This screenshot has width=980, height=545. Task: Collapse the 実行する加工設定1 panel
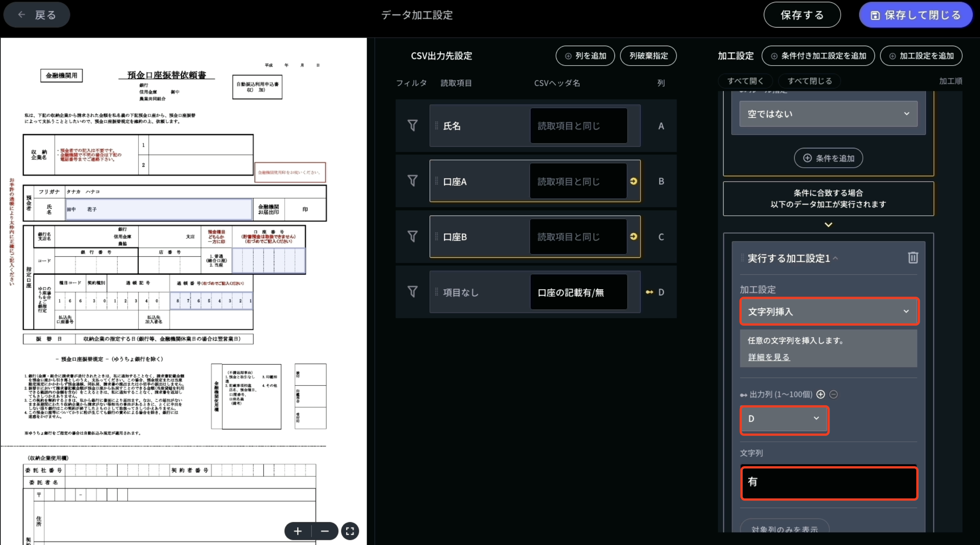click(x=836, y=258)
